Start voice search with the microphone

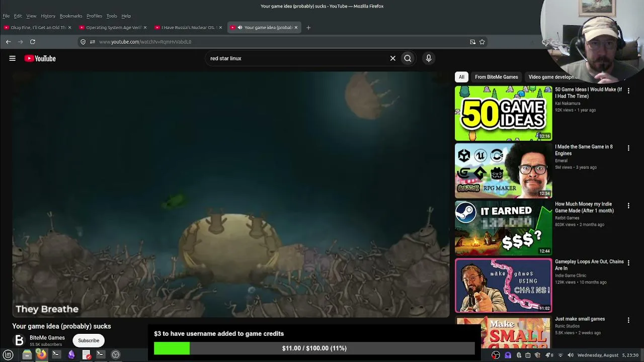tap(429, 58)
